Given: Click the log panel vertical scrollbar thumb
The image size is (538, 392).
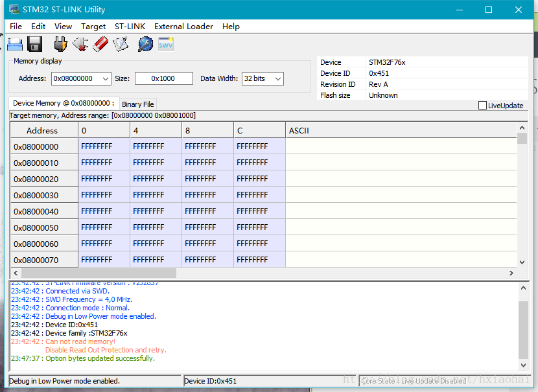Looking at the screenshot, I should [523, 330].
